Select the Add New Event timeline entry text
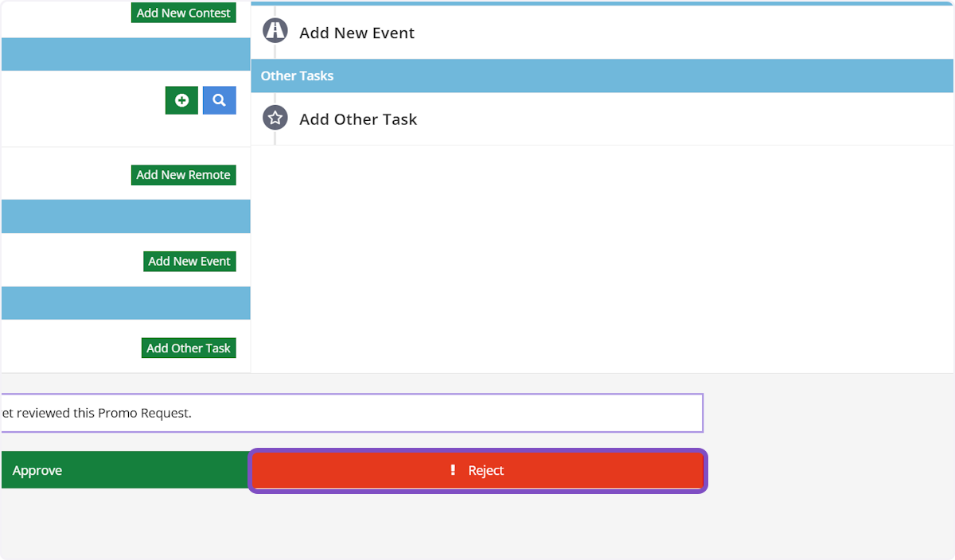The width and height of the screenshot is (955, 560). tap(357, 33)
